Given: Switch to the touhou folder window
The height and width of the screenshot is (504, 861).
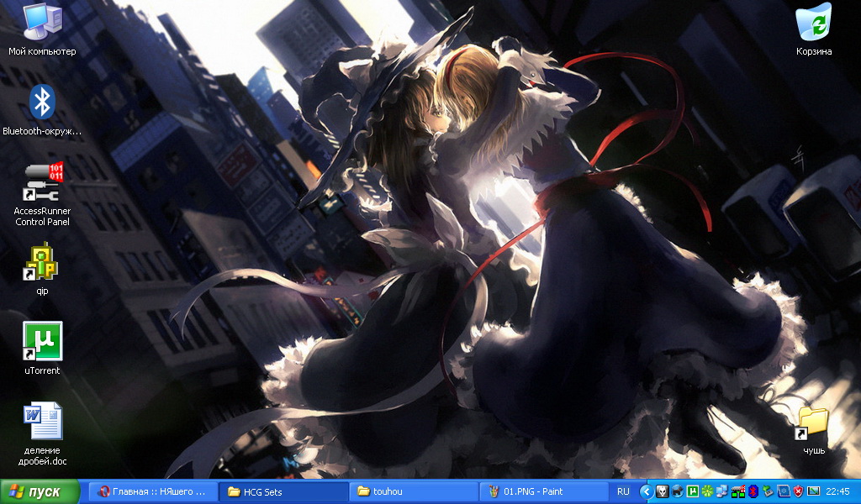Looking at the screenshot, I should tap(414, 491).
